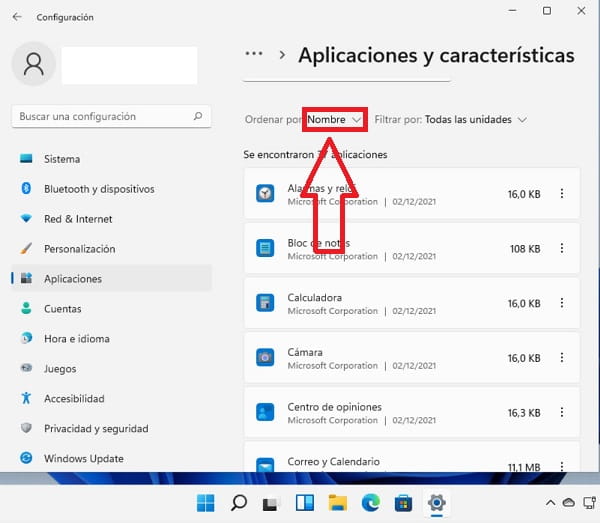Click the 16,3 KB size value
Screen dimensions: 600x523
coord(524,413)
